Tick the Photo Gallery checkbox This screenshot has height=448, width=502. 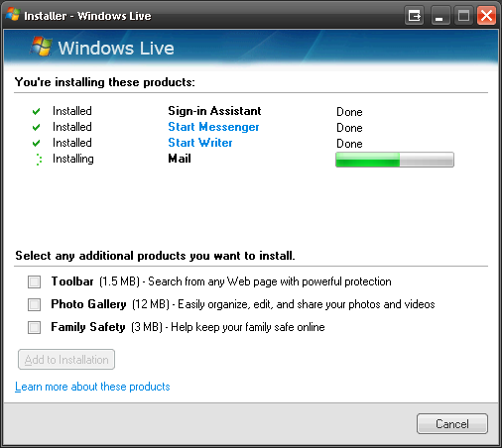[34, 304]
